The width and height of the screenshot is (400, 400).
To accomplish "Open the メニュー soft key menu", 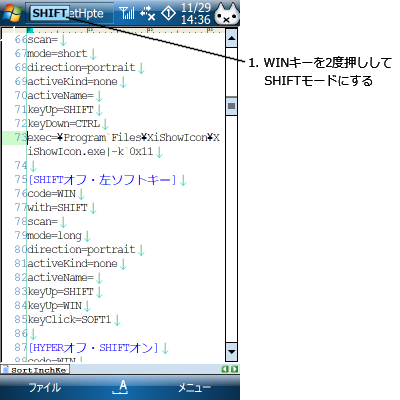I will coord(194,387).
